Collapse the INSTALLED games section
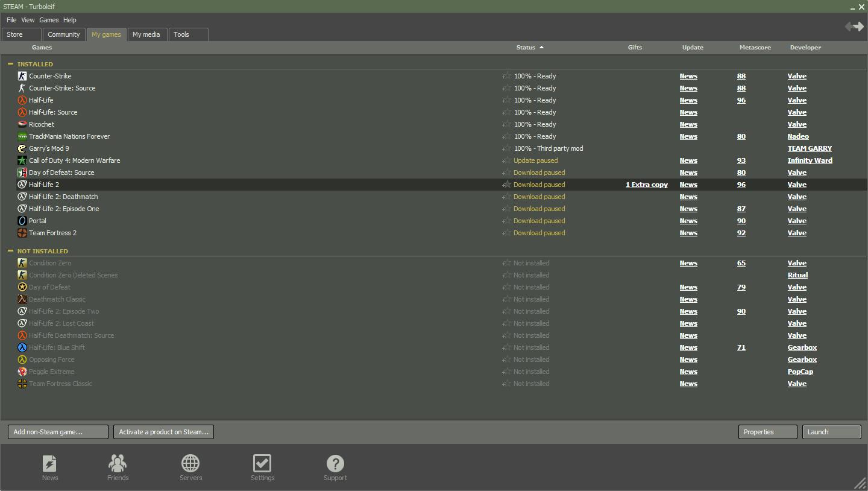Screen dimensions: 868x491 pos(10,63)
